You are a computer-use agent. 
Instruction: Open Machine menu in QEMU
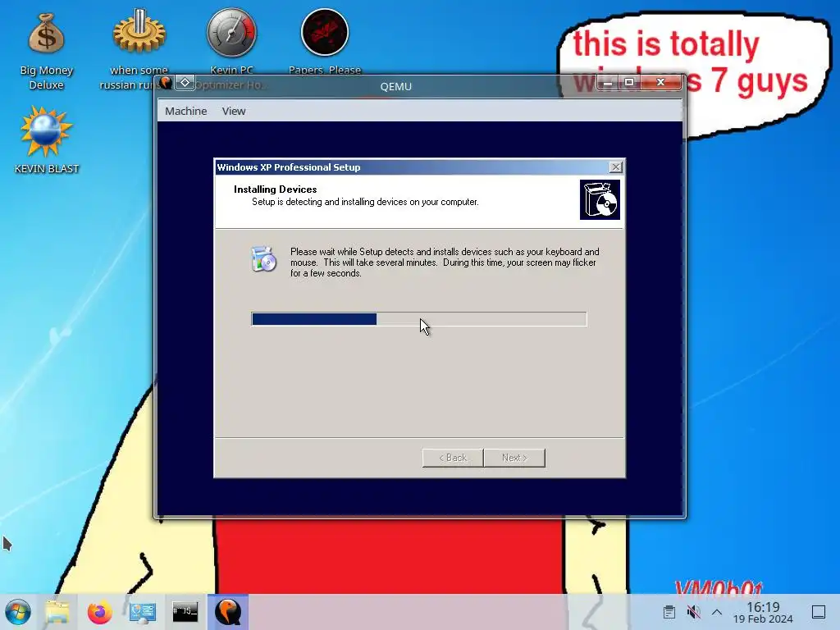(x=186, y=111)
